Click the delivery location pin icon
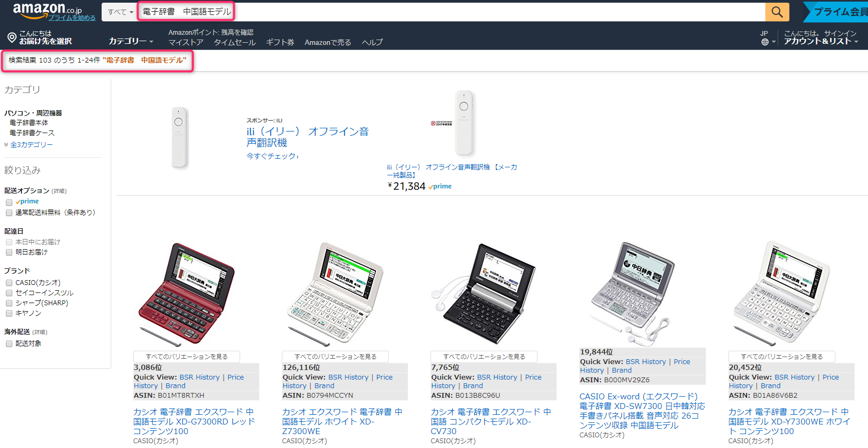The height and width of the screenshot is (448, 868). coord(12,37)
